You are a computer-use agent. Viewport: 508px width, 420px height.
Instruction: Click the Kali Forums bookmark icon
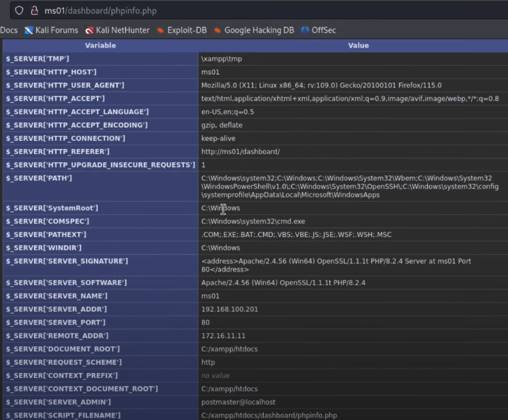pos(29,30)
